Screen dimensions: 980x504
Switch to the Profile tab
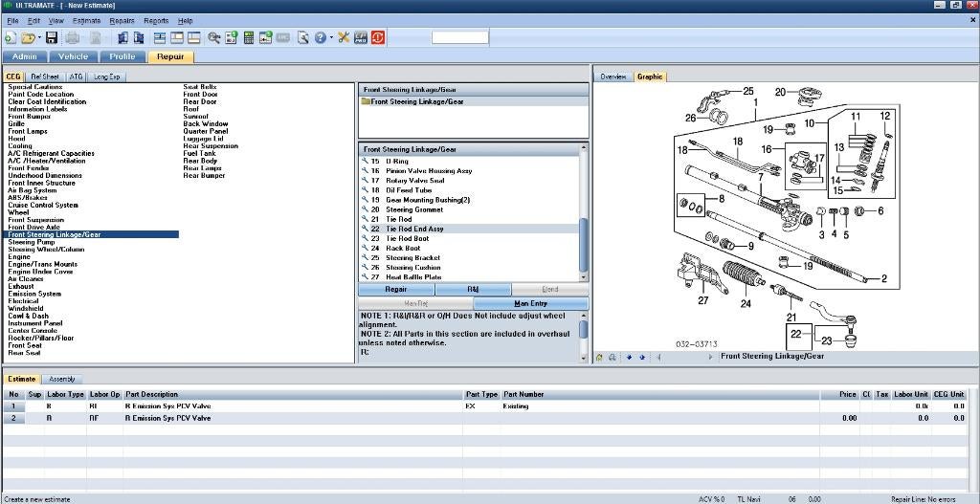pyautogui.click(x=122, y=56)
